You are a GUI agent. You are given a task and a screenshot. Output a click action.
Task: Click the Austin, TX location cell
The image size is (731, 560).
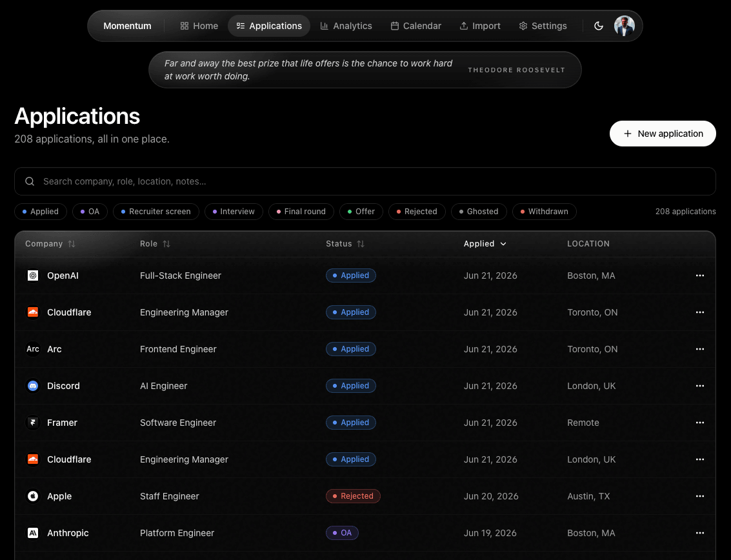tap(588, 496)
